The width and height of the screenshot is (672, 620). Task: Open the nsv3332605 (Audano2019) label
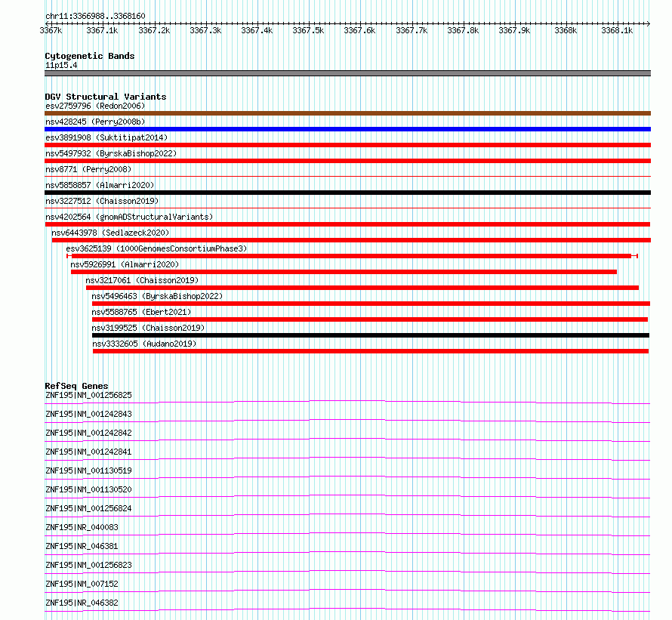[144, 344]
